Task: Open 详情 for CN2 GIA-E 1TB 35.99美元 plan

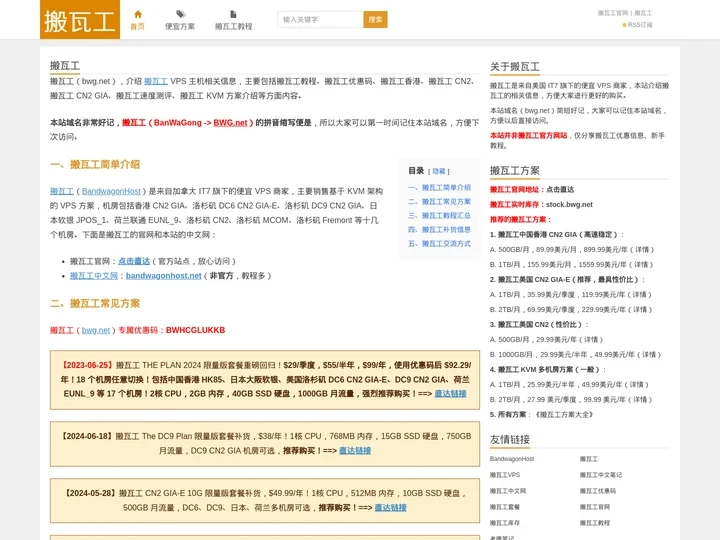Action: pyautogui.click(x=640, y=294)
